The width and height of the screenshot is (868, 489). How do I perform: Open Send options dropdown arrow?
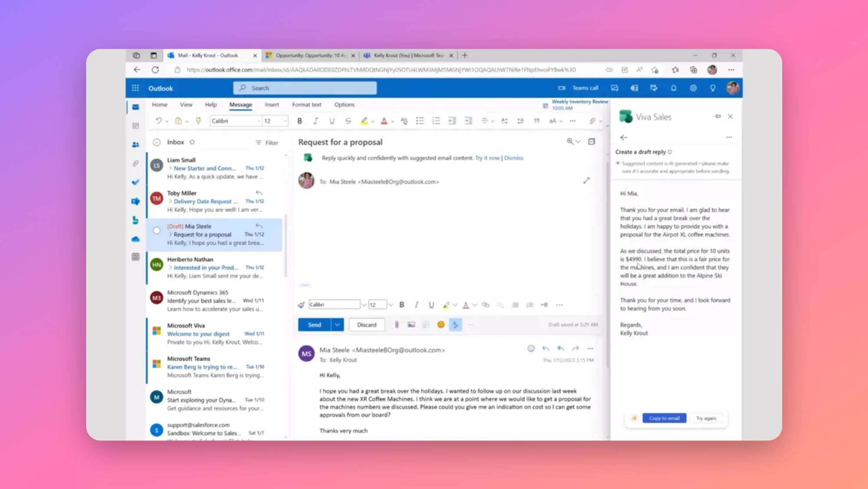click(x=337, y=325)
